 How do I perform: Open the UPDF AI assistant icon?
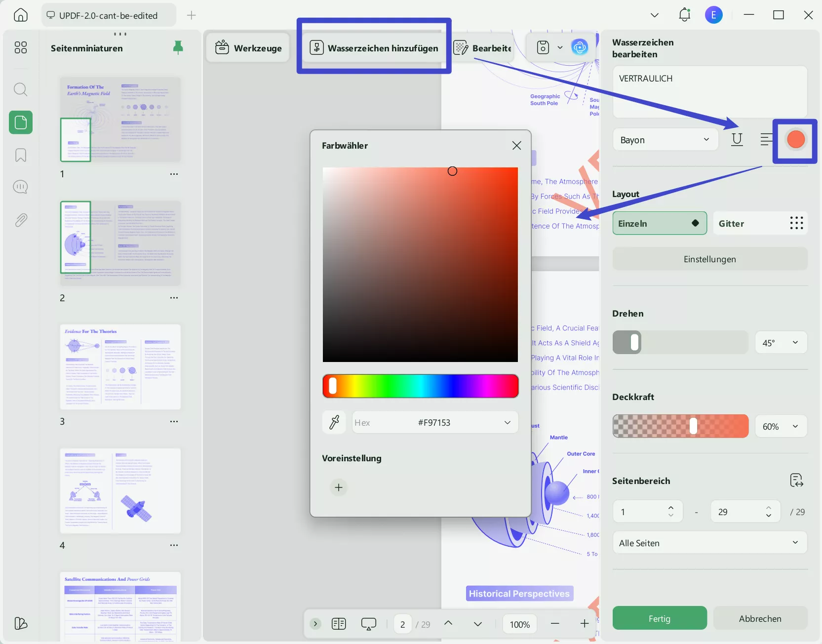[x=580, y=47]
